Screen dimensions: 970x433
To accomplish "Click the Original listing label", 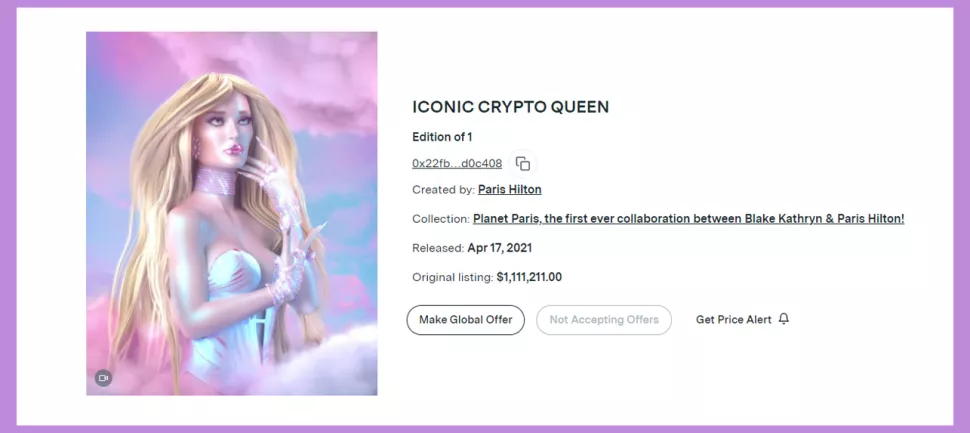I will [x=453, y=277].
